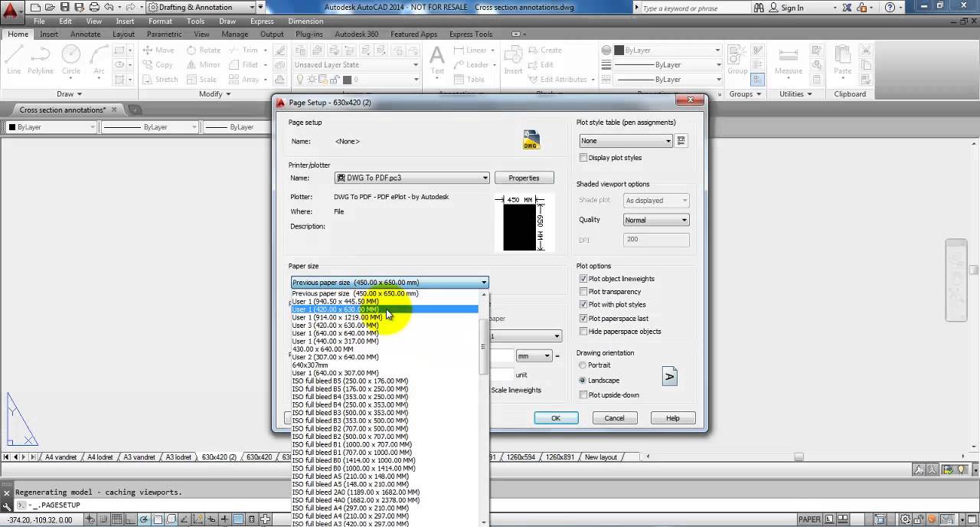Select the Circle tool
The width and height of the screenshot is (980, 527).
coord(70,60)
